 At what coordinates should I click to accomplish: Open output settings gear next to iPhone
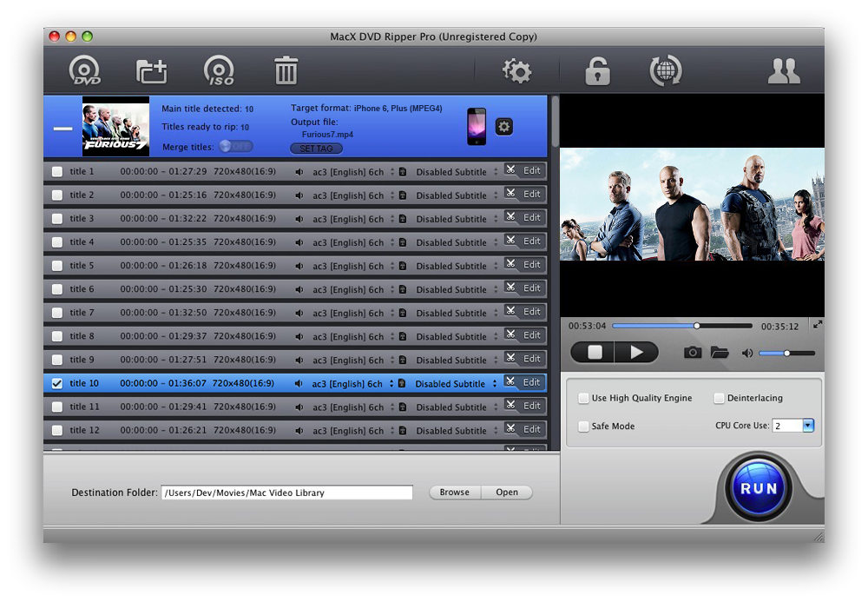503,127
